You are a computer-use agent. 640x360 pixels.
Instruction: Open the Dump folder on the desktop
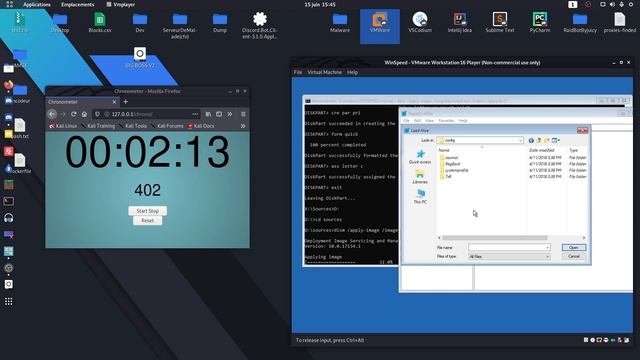(x=220, y=22)
